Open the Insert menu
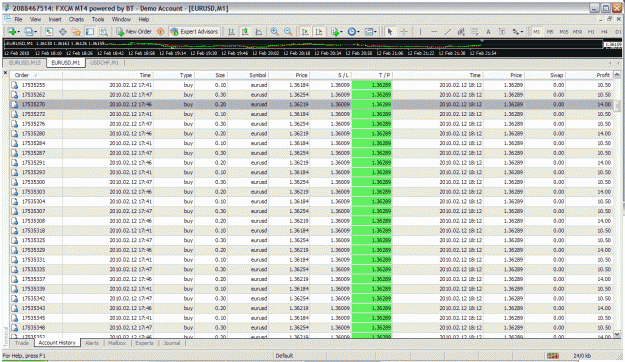 tap(55, 19)
